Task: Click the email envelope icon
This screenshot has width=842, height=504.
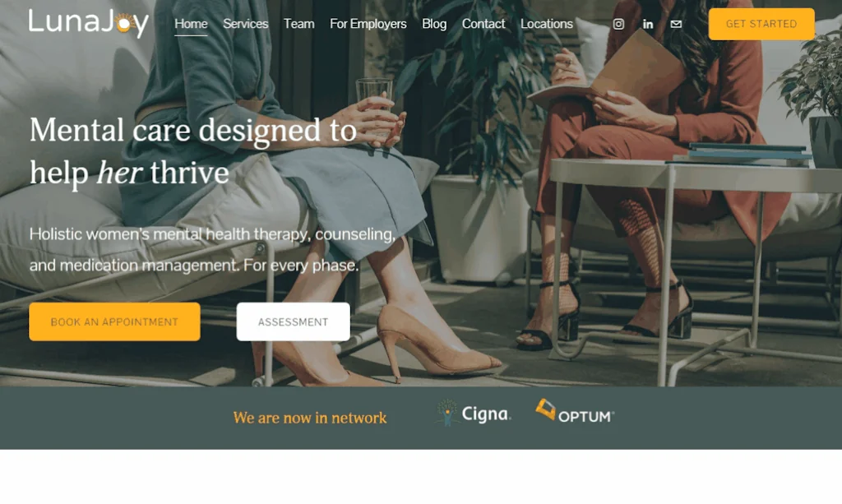Action: [x=676, y=24]
